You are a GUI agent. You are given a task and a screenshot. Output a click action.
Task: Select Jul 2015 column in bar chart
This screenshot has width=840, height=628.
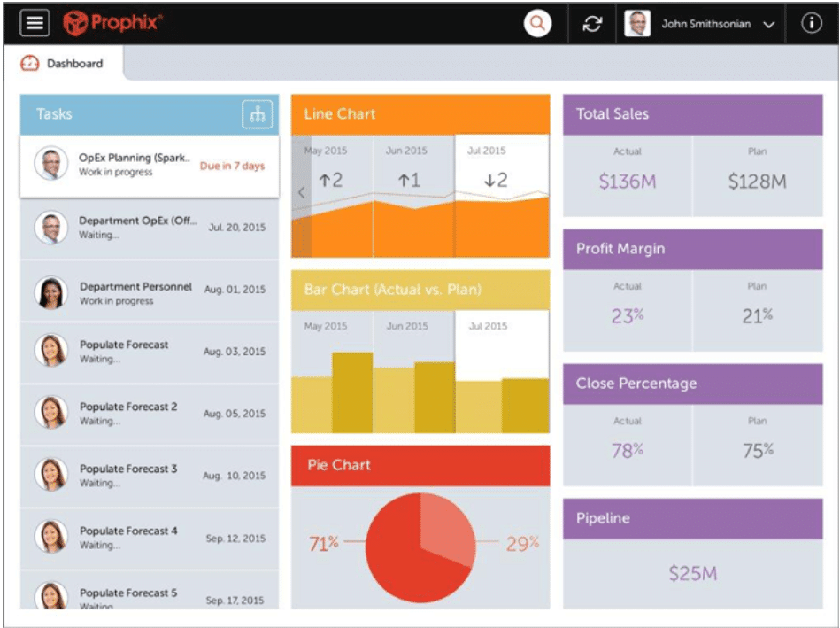(502, 372)
